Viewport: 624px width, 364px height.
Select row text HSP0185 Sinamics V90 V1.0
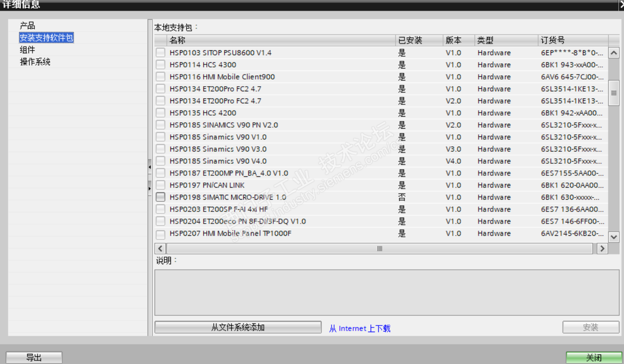(x=218, y=137)
